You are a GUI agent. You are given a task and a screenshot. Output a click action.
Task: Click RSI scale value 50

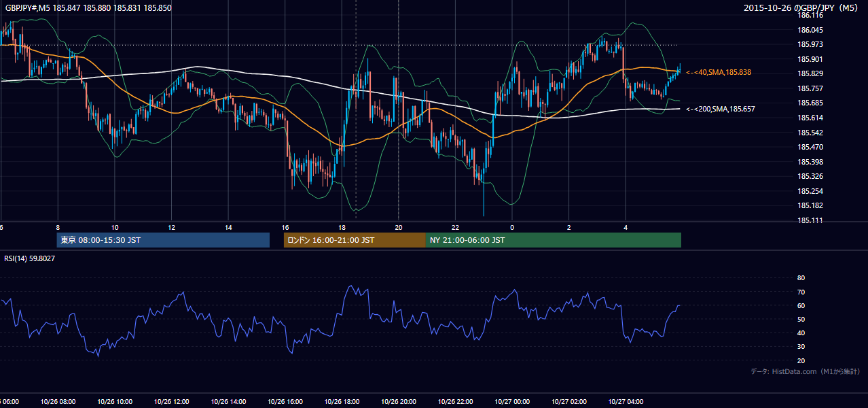pyautogui.click(x=801, y=319)
